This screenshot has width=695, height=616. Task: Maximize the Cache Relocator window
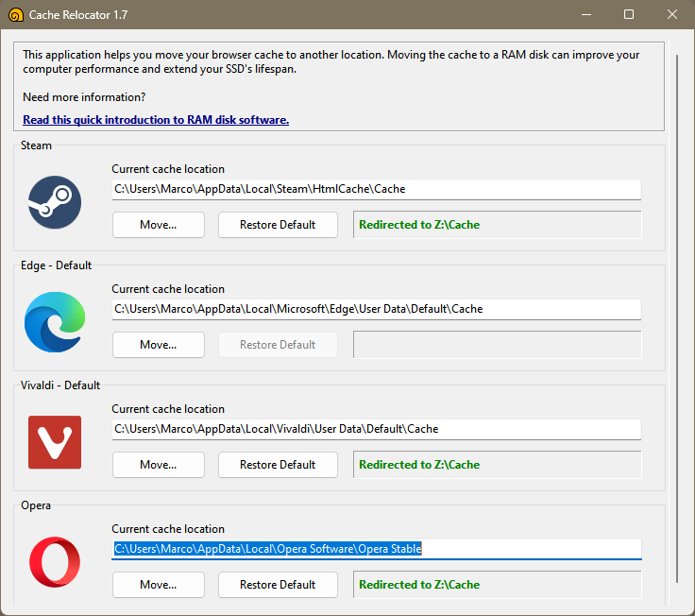(x=629, y=14)
